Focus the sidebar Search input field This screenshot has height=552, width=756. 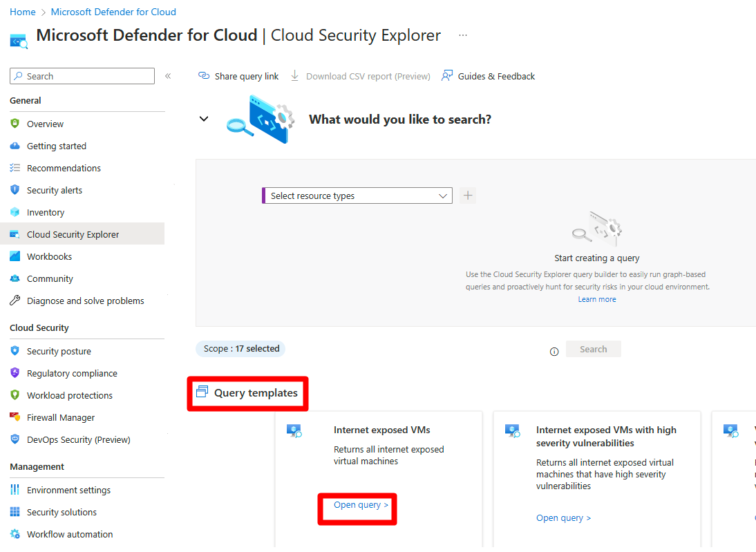[x=82, y=76]
